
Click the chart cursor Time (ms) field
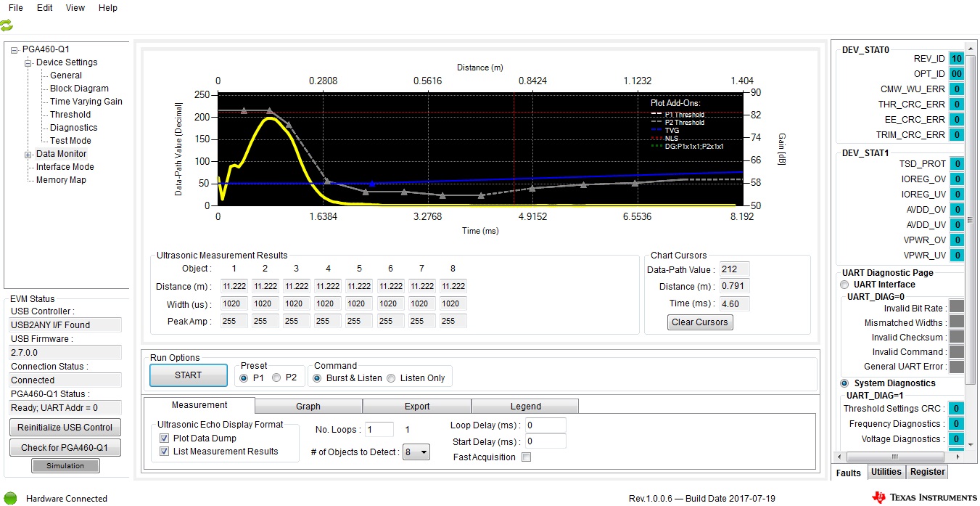click(735, 303)
